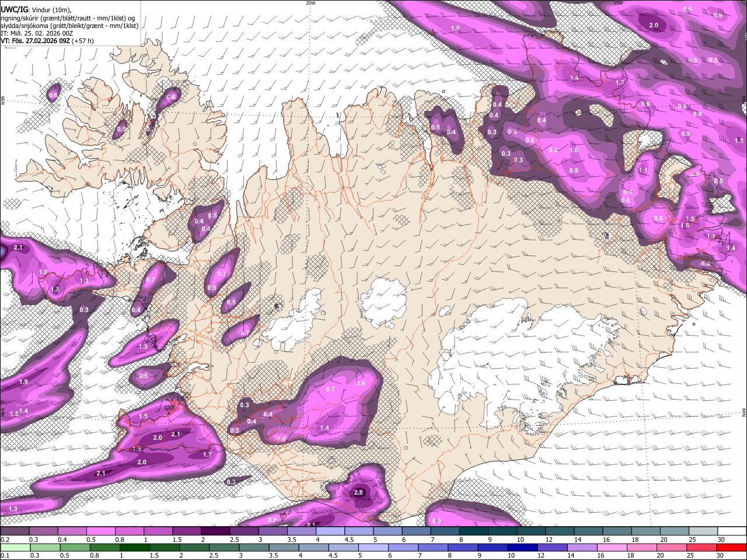Click the green 0.8 swatch in the rain legend

point(104,547)
